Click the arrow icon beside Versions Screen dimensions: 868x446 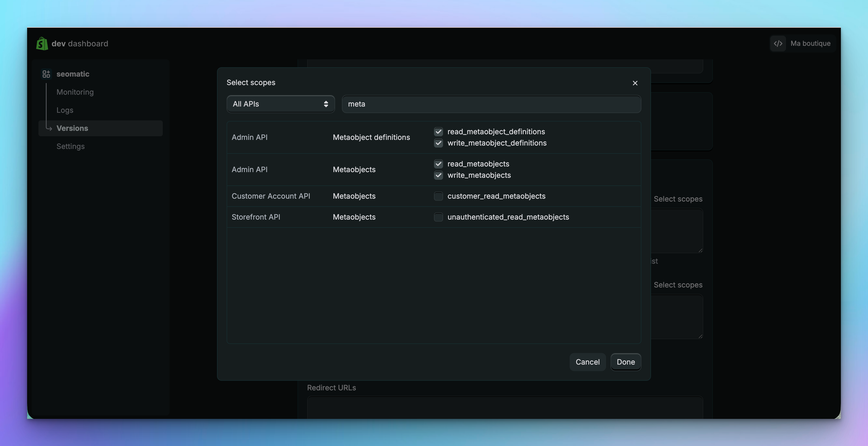click(x=49, y=128)
